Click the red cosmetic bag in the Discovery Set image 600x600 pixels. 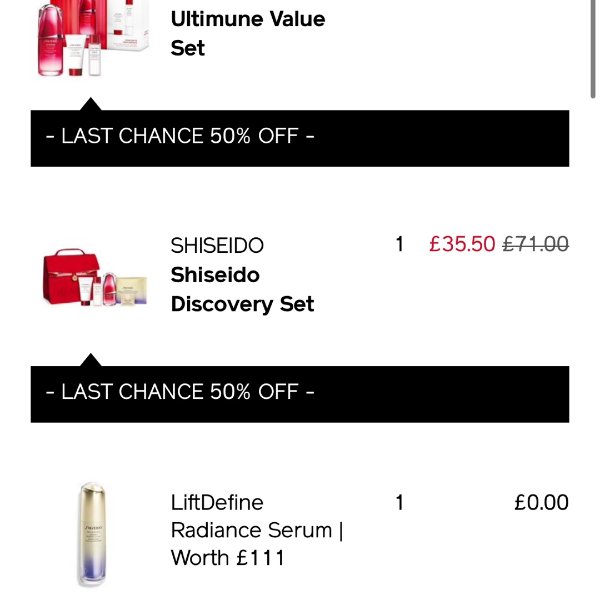70,275
